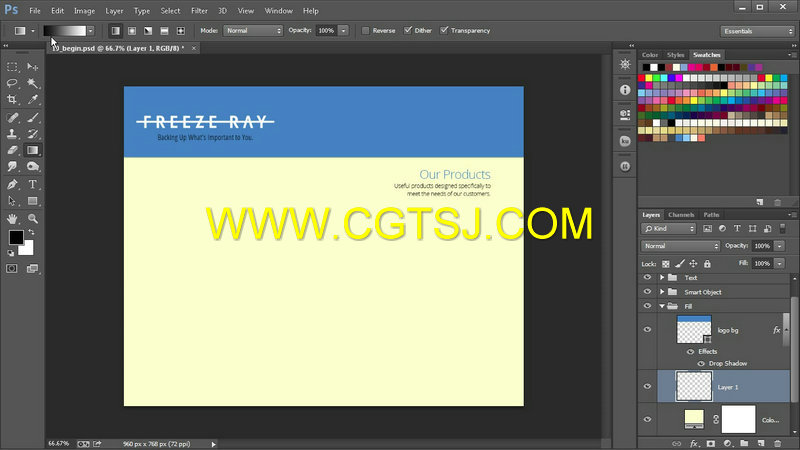The image size is (800, 450).
Task: Select the Hand tool
Action: (12, 218)
